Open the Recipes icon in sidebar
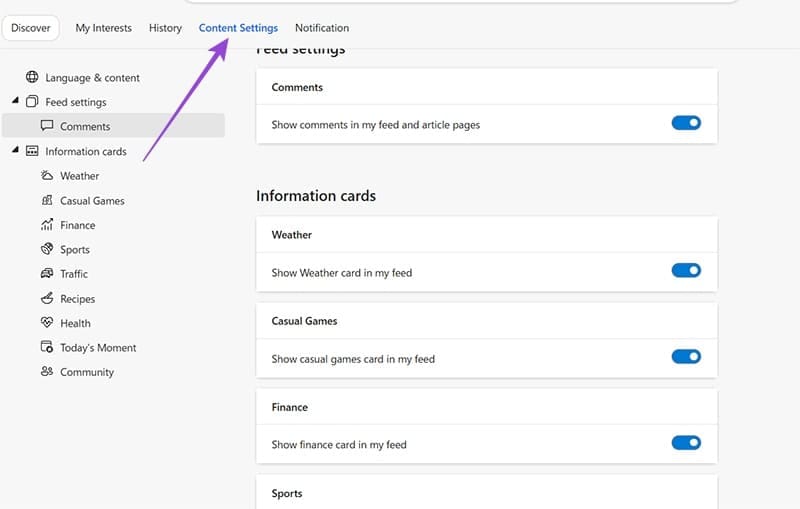 pyautogui.click(x=47, y=298)
